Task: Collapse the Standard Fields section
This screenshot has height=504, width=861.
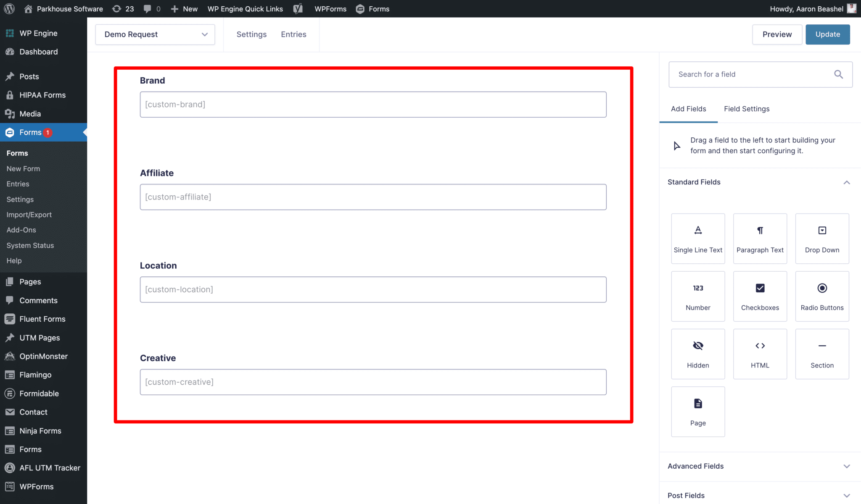Action: click(847, 182)
